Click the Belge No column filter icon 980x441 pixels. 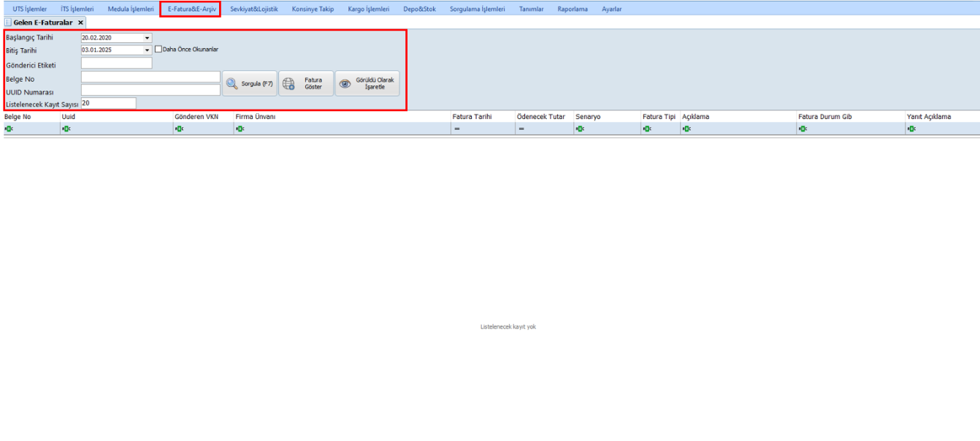(x=9, y=129)
